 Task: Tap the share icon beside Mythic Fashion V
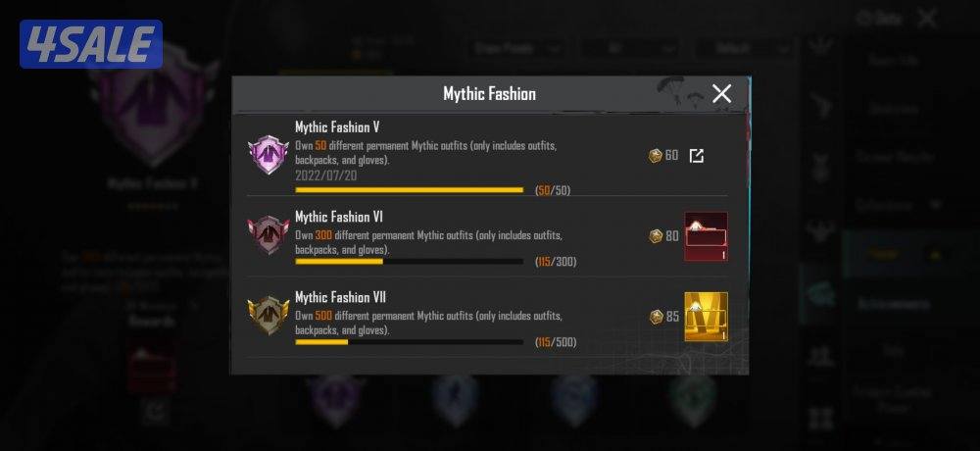696,156
